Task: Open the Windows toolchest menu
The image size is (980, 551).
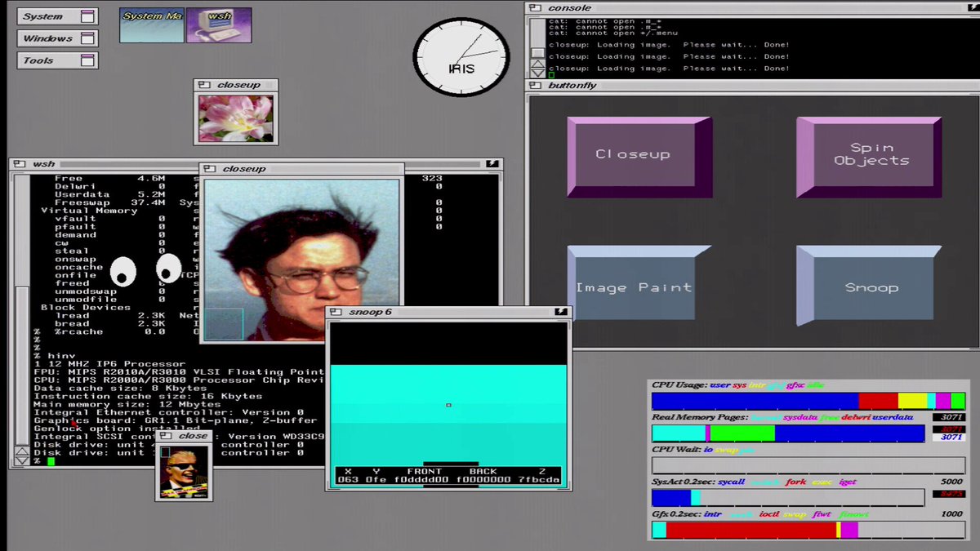Action: (x=57, y=38)
